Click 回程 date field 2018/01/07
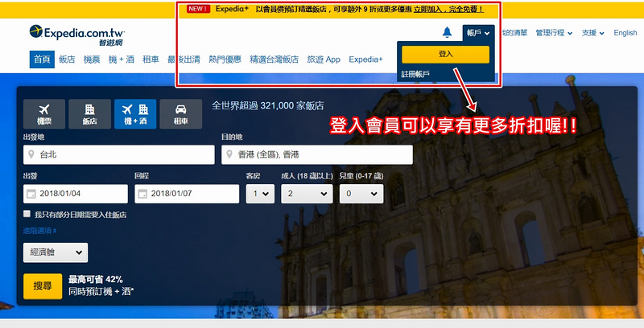Screen dimensions: 644x328 pos(187,194)
